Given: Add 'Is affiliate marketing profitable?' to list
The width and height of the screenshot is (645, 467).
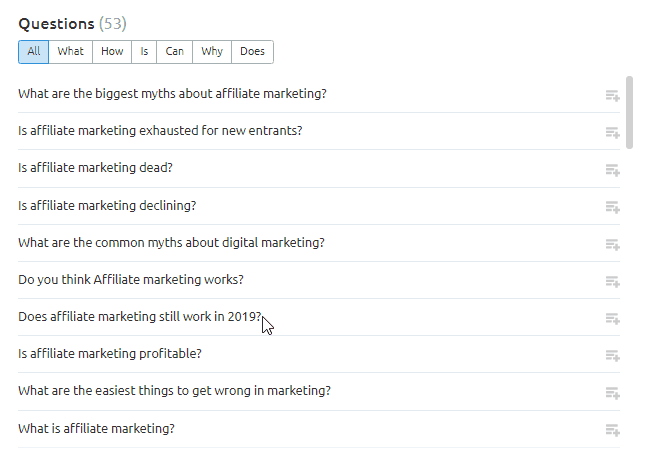Looking at the screenshot, I should (613, 355).
